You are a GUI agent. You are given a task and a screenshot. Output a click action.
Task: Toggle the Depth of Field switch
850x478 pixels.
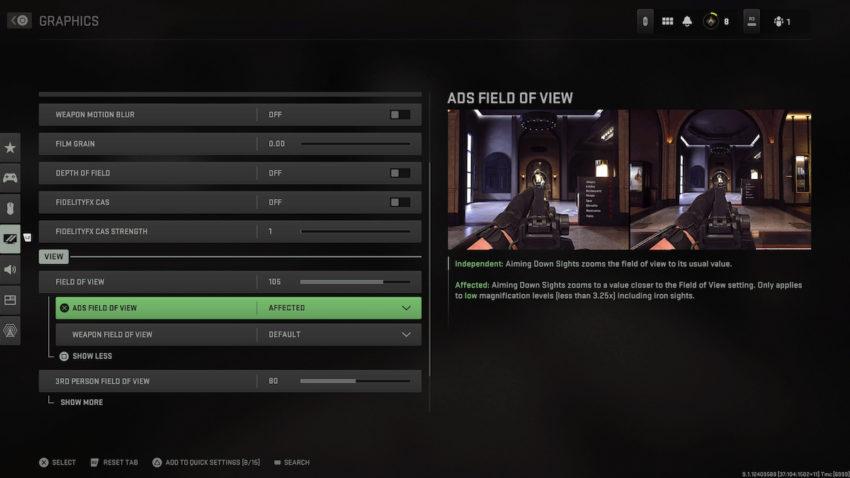click(x=400, y=173)
